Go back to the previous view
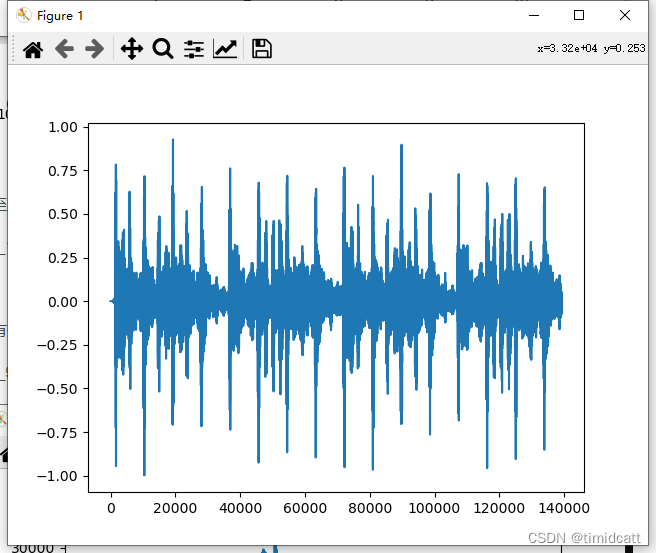 pyautogui.click(x=64, y=49)
